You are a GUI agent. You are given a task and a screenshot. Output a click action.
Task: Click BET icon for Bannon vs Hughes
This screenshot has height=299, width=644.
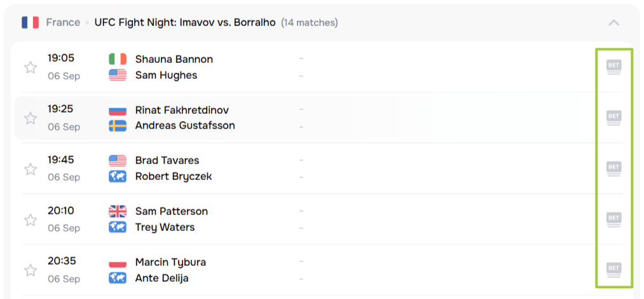point(613,67)
